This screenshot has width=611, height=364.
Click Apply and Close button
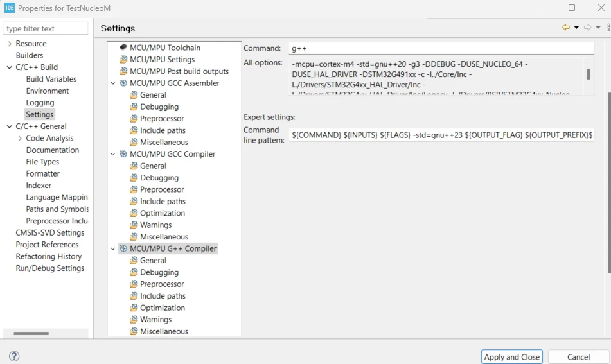tap(511, 357)
